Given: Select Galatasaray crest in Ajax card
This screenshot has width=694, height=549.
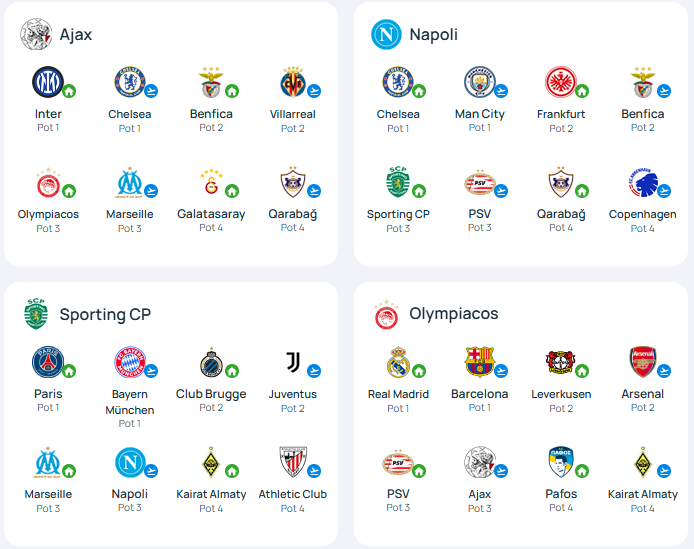Looking at the screenshot, I should 211,182.
